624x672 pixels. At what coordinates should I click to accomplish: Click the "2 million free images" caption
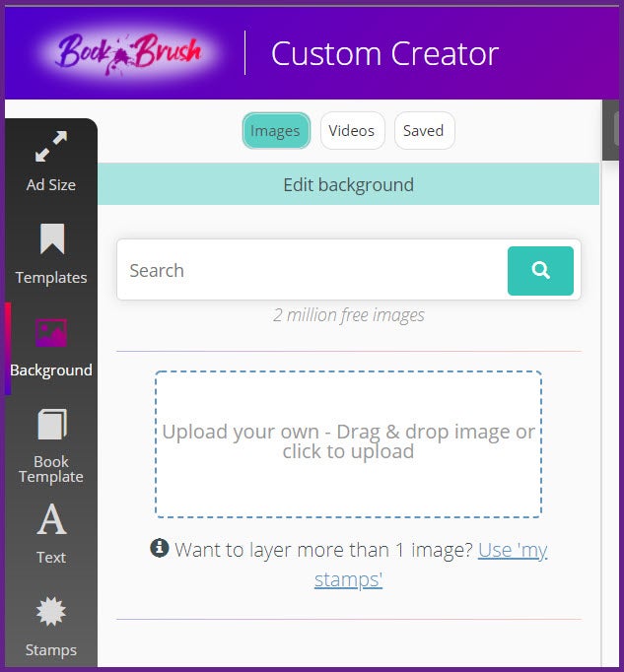[x=348, y=315]
